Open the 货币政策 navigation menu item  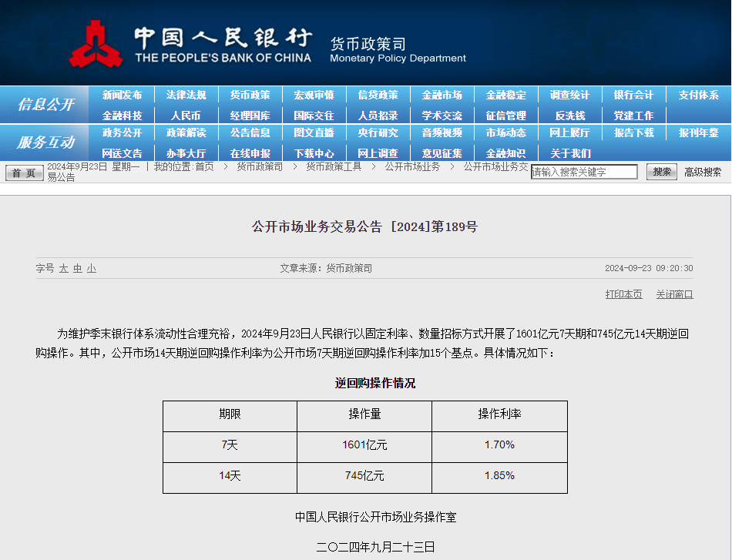pyautogui.click(x=250, y=95)
